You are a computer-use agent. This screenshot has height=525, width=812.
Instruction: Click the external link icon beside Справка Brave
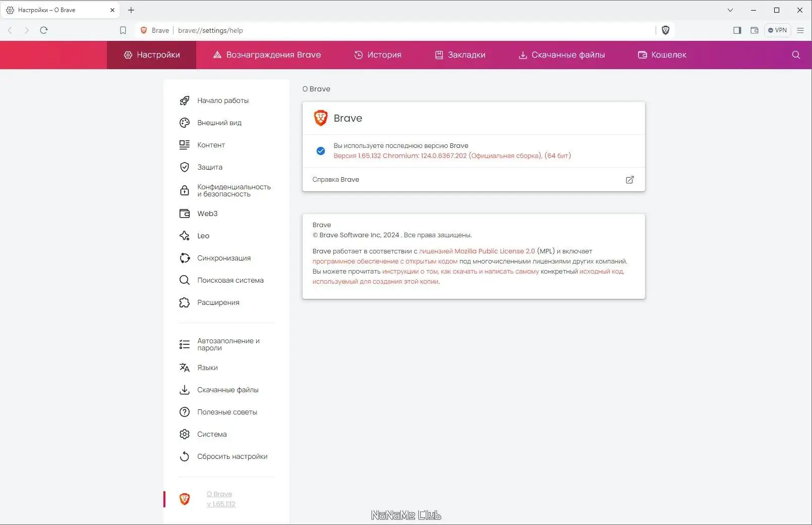[x=629, y=180]
